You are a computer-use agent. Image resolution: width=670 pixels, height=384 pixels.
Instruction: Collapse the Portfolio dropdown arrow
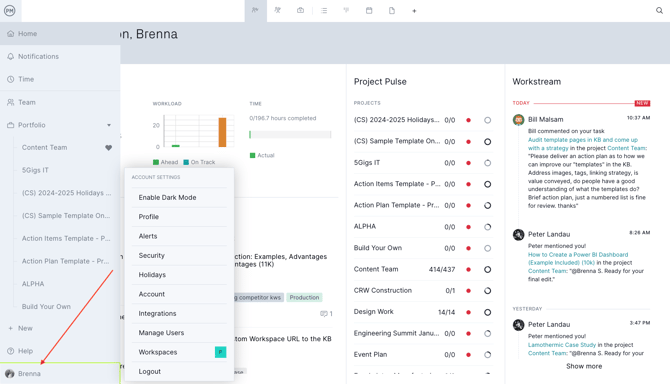pos(109,125)
